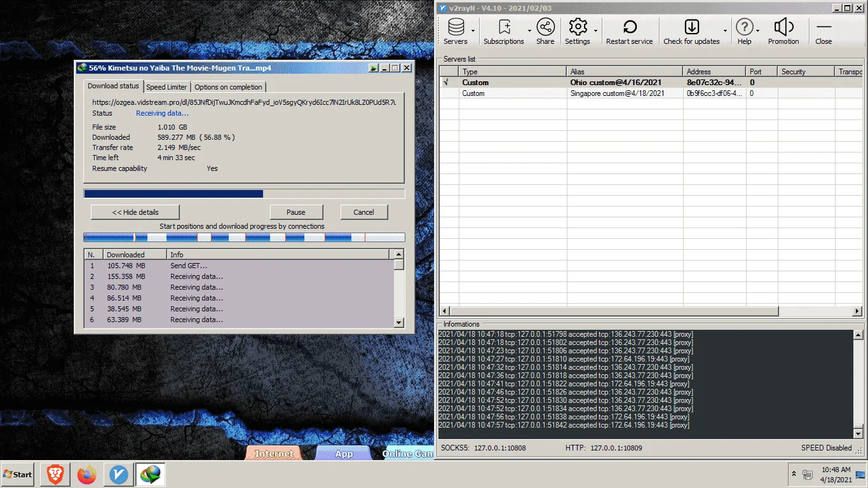
Task: Click the servers list horizontal scrollbar
Action: [x=614, y=311]
